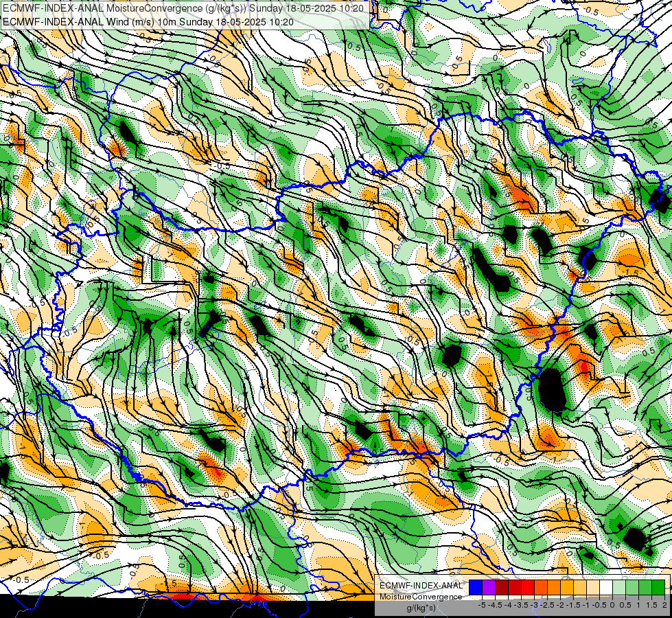The image size is (672, 618).
Task: Click the 1 legend scale value
Action: pos(638,605)
